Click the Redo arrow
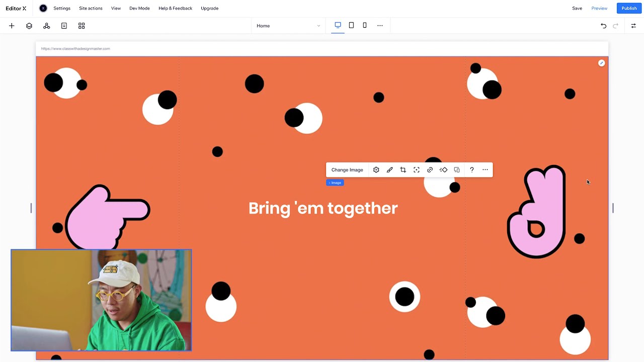 pos(615,26)
